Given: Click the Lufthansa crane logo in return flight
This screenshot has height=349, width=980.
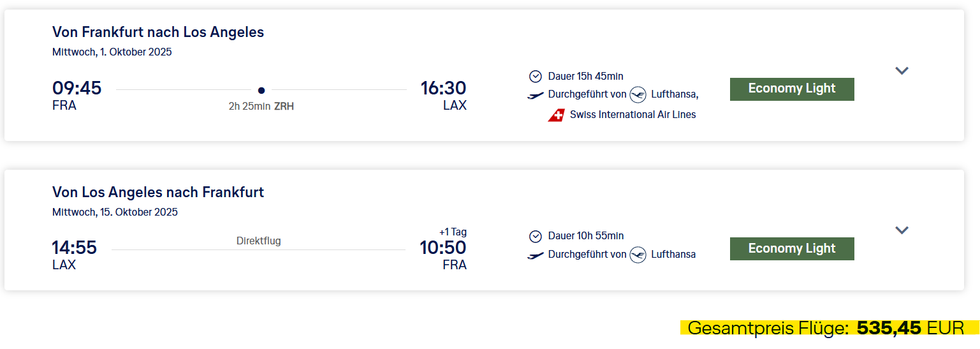Looking at the screenshot, I should pos(638,255).
